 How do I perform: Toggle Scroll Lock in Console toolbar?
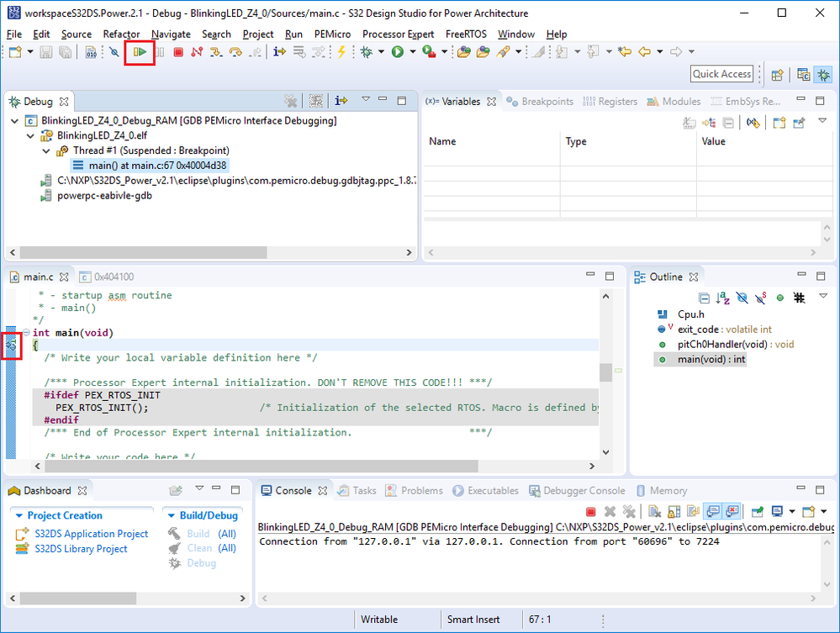click(x=674, y=512)
